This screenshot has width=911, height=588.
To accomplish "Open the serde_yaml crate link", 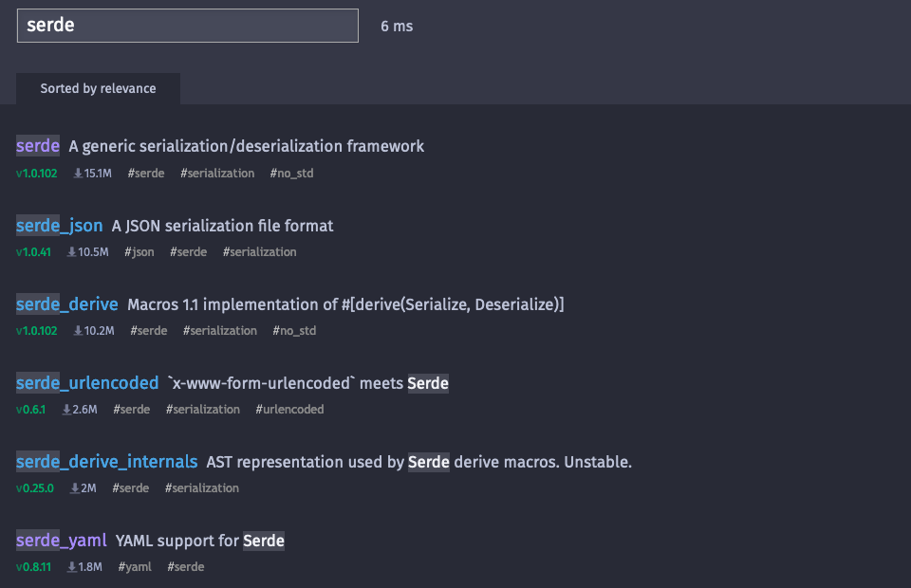I will tap(61, 541).
